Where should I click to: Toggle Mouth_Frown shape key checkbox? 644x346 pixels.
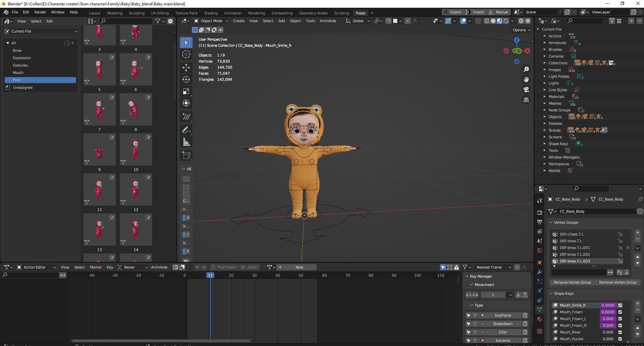(x=620, y=312)
